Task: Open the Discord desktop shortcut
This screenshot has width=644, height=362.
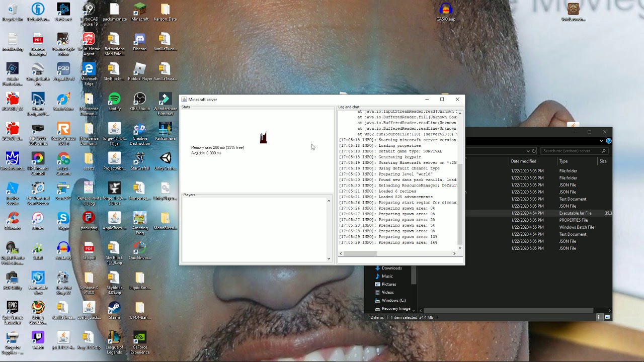Action: click(x=140, y=42)
